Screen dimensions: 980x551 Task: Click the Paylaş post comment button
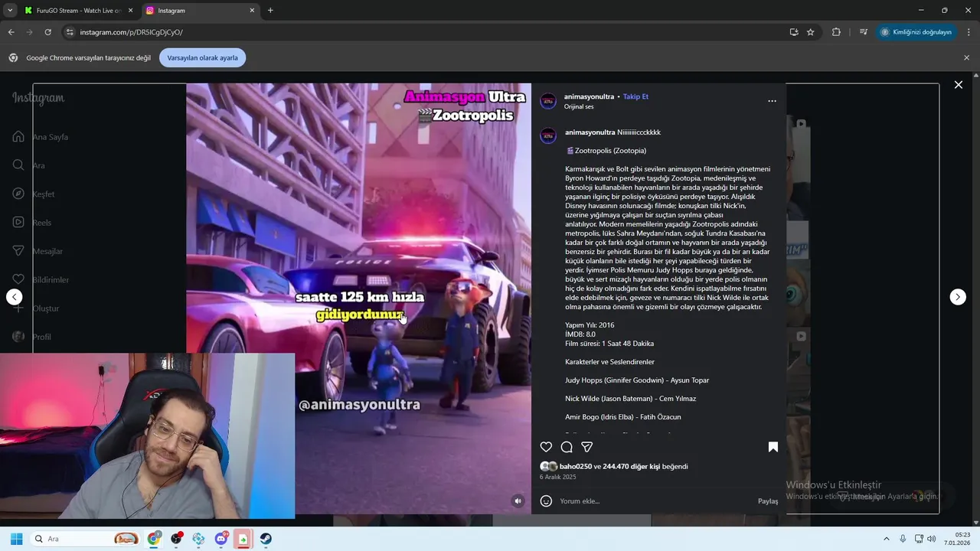pos(768,501)
